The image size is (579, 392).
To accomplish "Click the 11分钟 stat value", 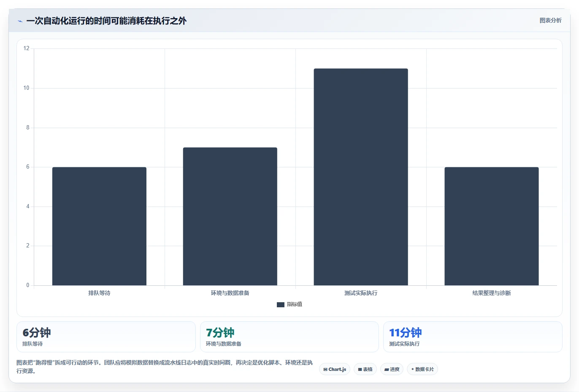I will [405, 333].
